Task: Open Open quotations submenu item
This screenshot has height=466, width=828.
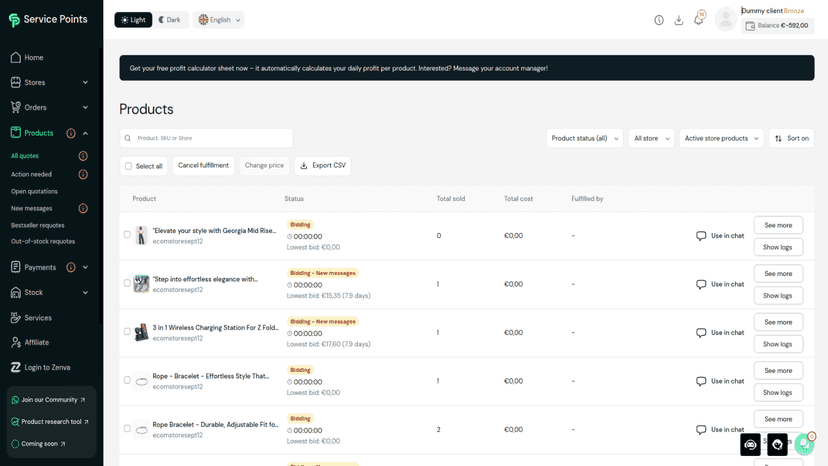Action: (34, 191)
